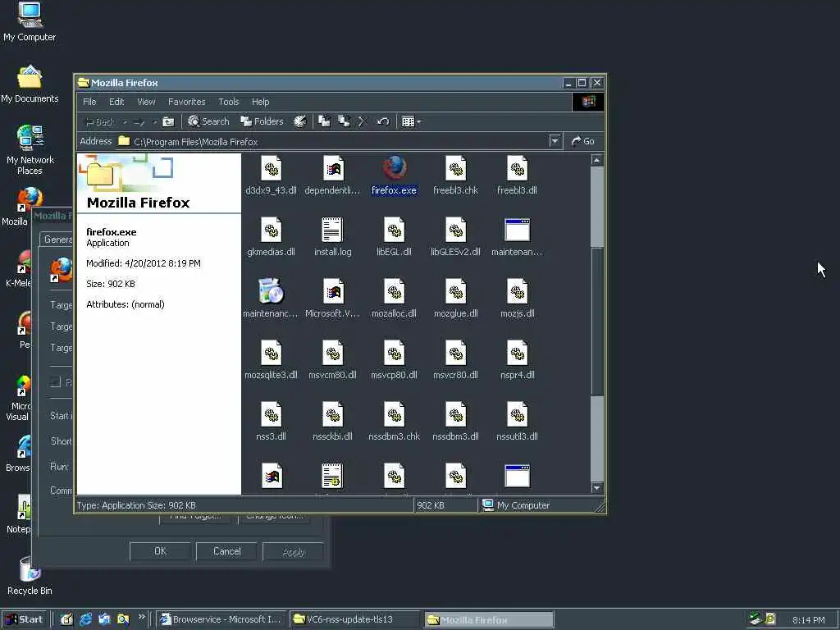Select the libEGL.dll file
The height and width of the screenshot is (630, 840).
(394, 237)
